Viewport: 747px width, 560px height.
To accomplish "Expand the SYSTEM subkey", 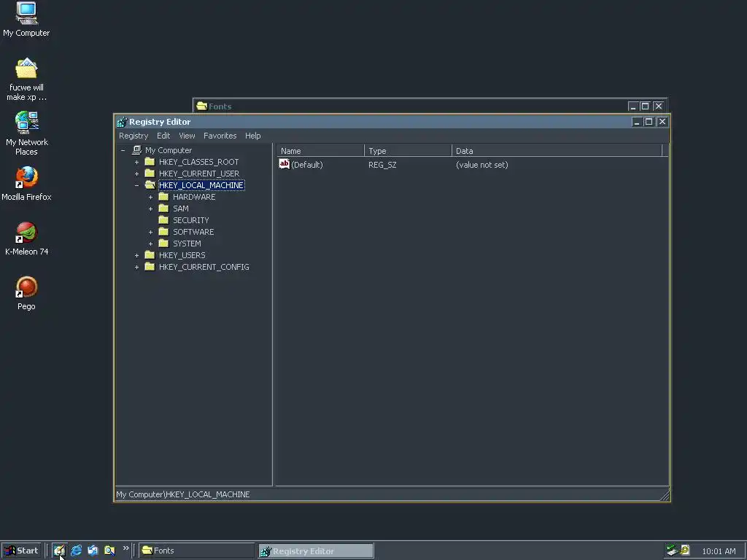I will [x=150, y=244].
